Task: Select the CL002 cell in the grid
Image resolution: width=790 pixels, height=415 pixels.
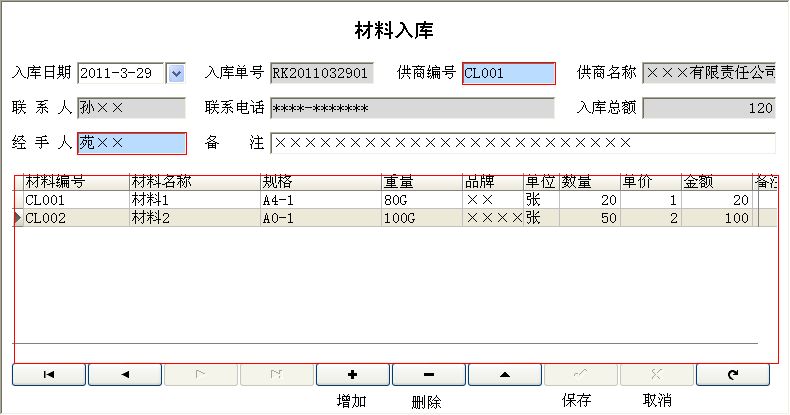Action: pos(77,218)
